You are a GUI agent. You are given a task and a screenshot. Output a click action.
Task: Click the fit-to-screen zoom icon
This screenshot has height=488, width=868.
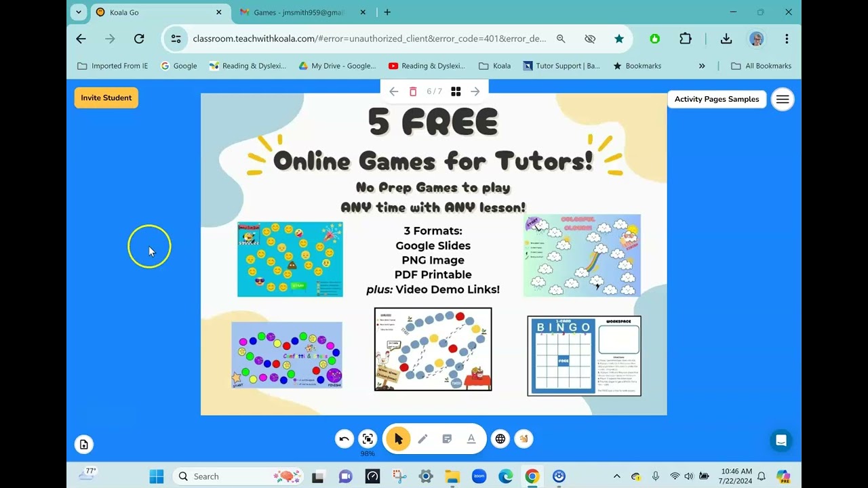click(368, 439)
